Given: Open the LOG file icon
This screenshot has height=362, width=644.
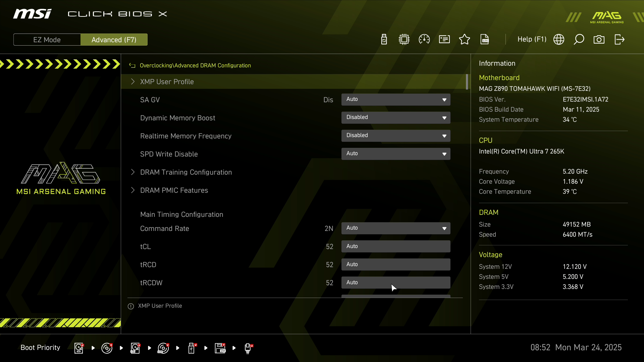Looking at the screenshot, I should [485, 40].
